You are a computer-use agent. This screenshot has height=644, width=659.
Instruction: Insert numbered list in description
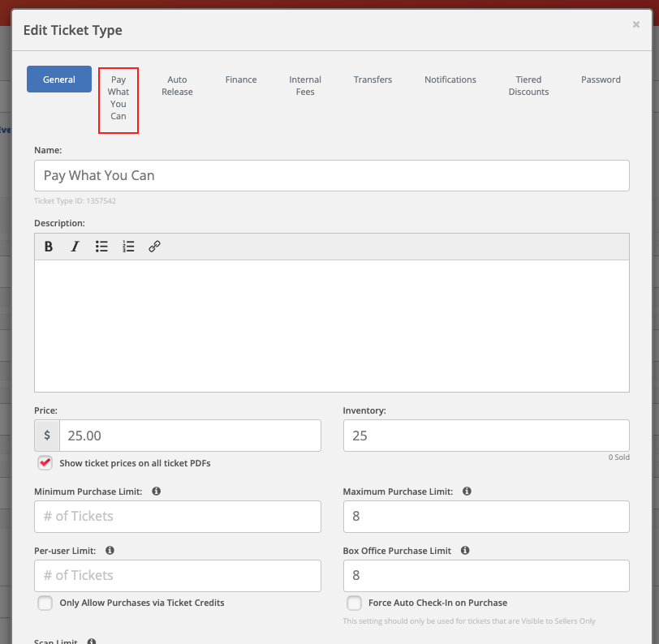pyautogui.click(x=128, y=247)
